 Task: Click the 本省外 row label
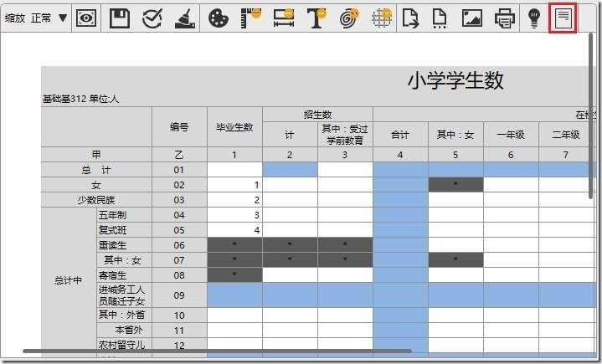pos(124,331)
